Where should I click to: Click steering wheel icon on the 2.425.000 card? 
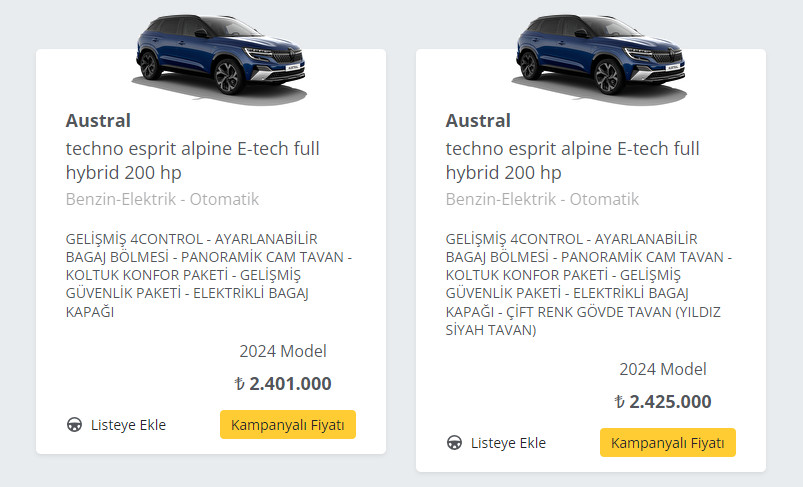pos(454,442)
